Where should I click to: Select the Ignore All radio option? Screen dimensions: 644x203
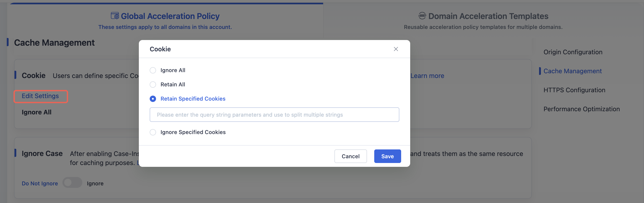click(153, 70)
